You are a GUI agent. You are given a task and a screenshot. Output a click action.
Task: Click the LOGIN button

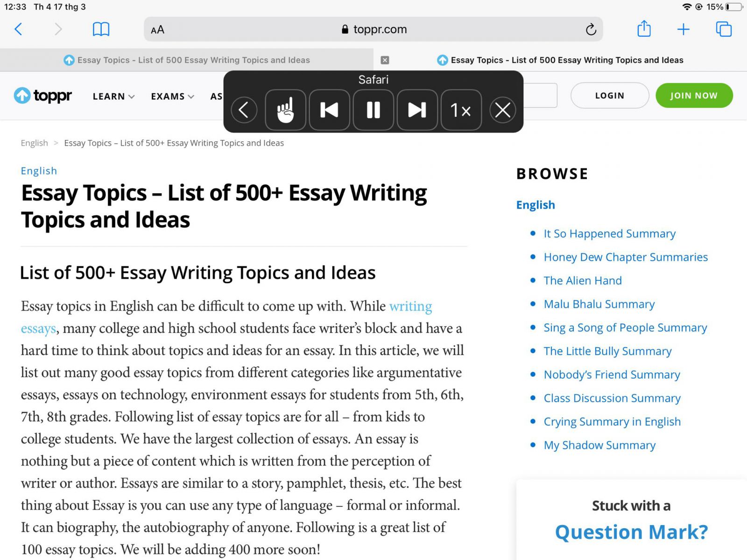609,96
